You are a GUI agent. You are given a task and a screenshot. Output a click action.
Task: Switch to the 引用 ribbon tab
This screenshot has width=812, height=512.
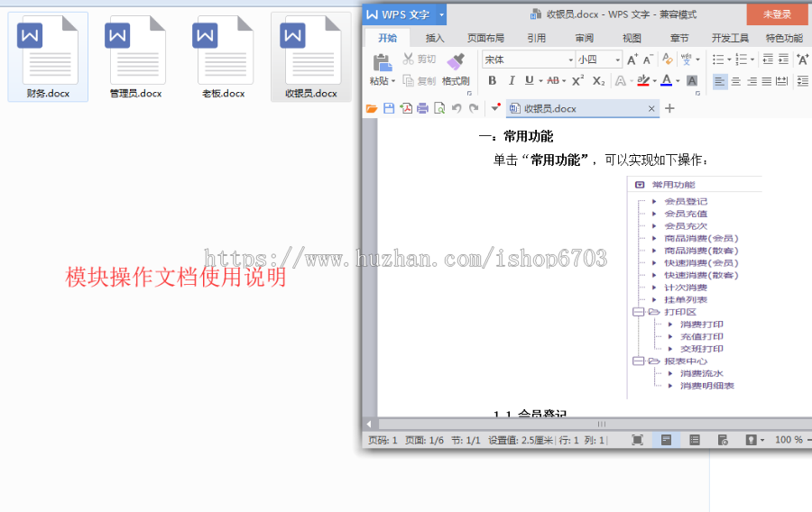537,38
